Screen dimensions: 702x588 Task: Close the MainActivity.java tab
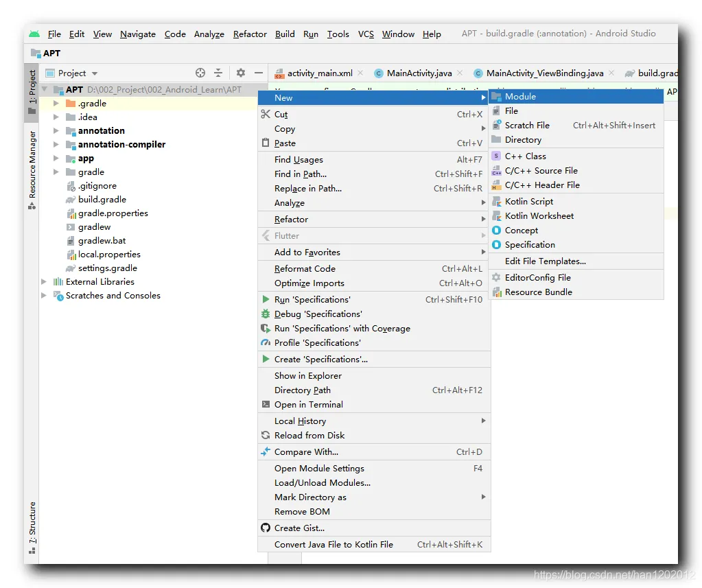tap(460, 73)
